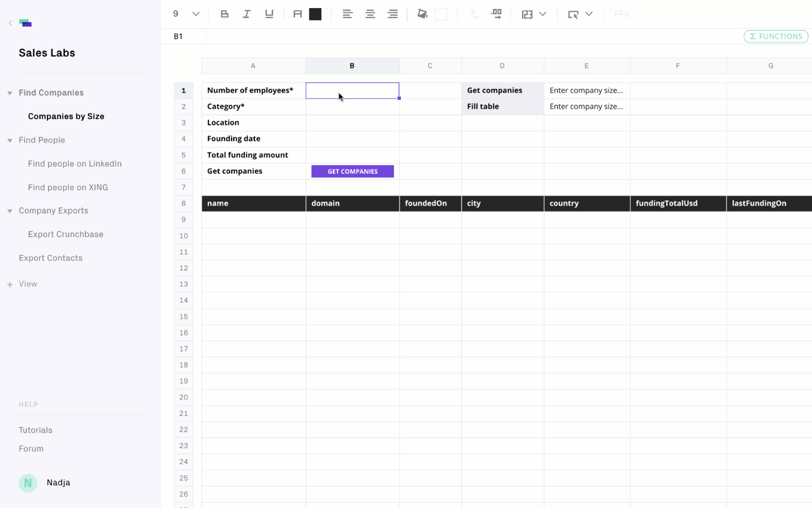This screenshot has height=508, width=812.
Task: Toggle italic formatting
Action: 247,14
